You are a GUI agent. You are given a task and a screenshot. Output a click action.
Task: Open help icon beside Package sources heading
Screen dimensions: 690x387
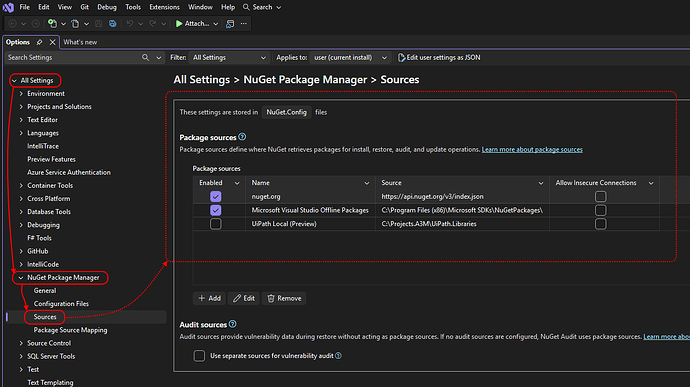(242, 137)
